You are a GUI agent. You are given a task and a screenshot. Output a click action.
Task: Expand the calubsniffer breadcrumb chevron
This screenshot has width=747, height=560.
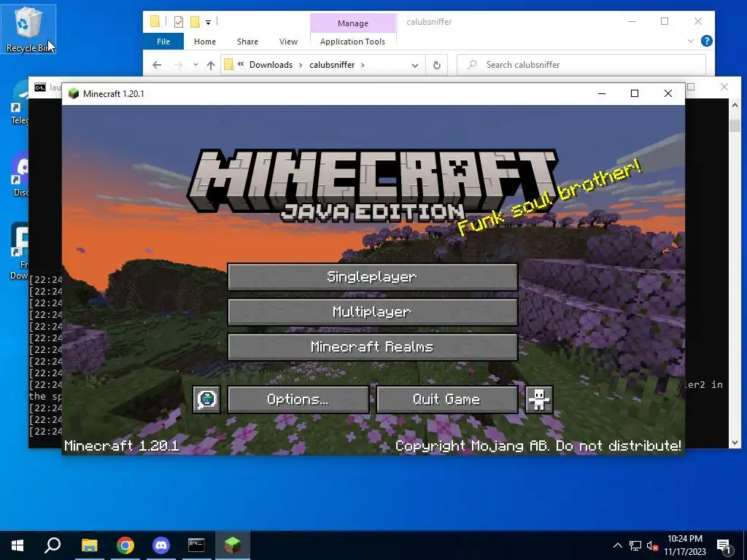click(x=363, y=65)
